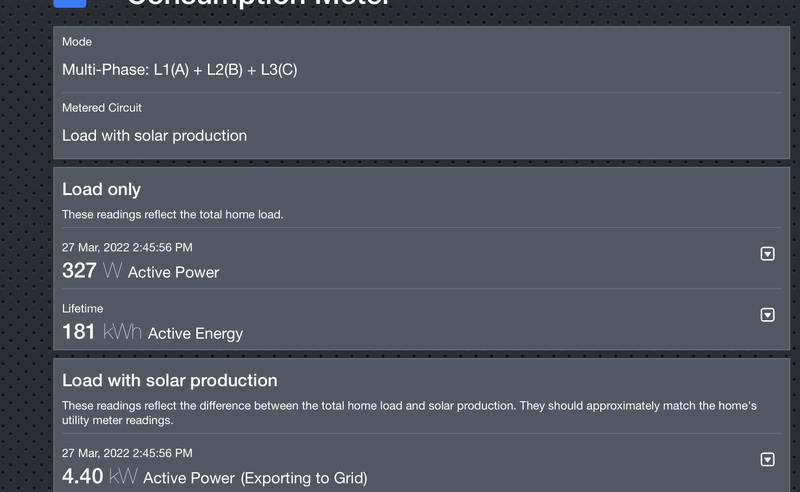Screen dimensions: 800x492
Task: Click the timestamp above the 327 W reading
Action: click(127, 247)
